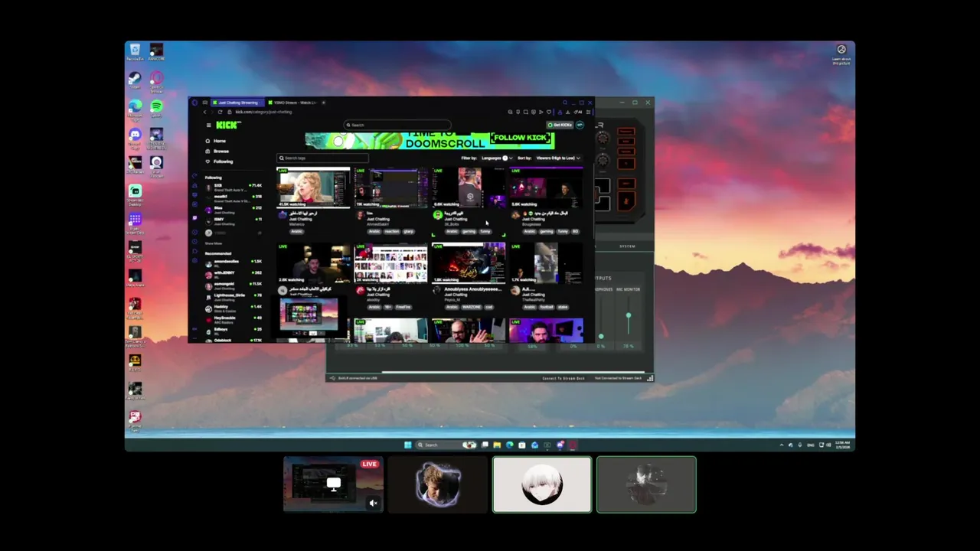Open Discord desktop icon
This screenshot has width=980, height=551.
coord(135,137)
